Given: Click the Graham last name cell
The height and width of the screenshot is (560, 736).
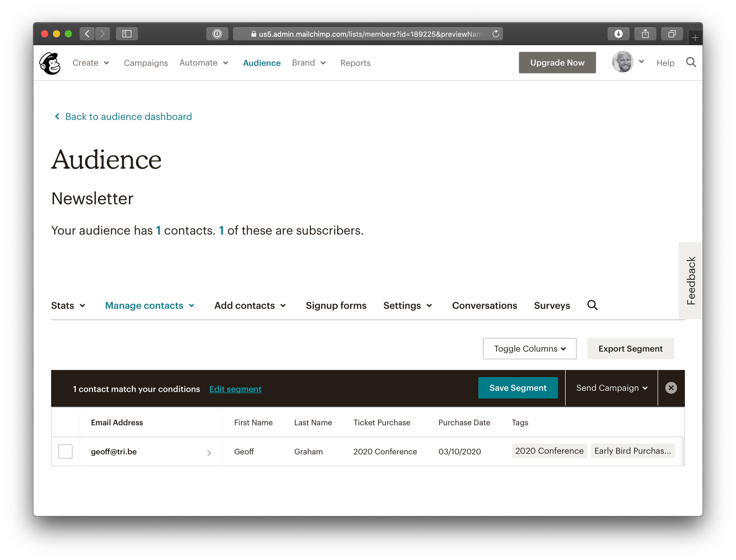Looking at the screenshot, I should (308, 452).
